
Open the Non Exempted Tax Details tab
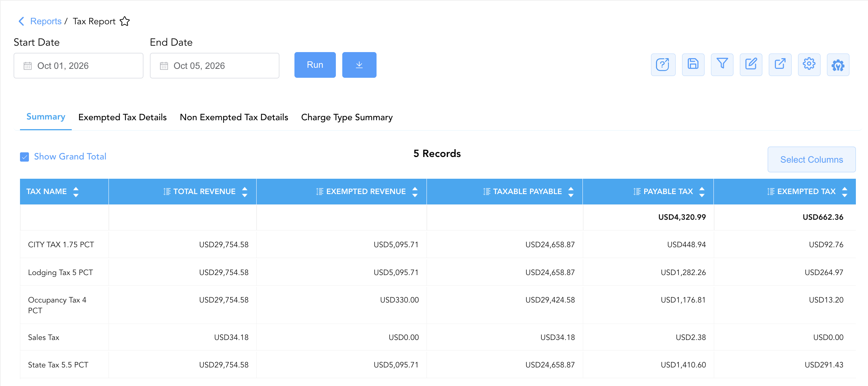tap(234, 117)
